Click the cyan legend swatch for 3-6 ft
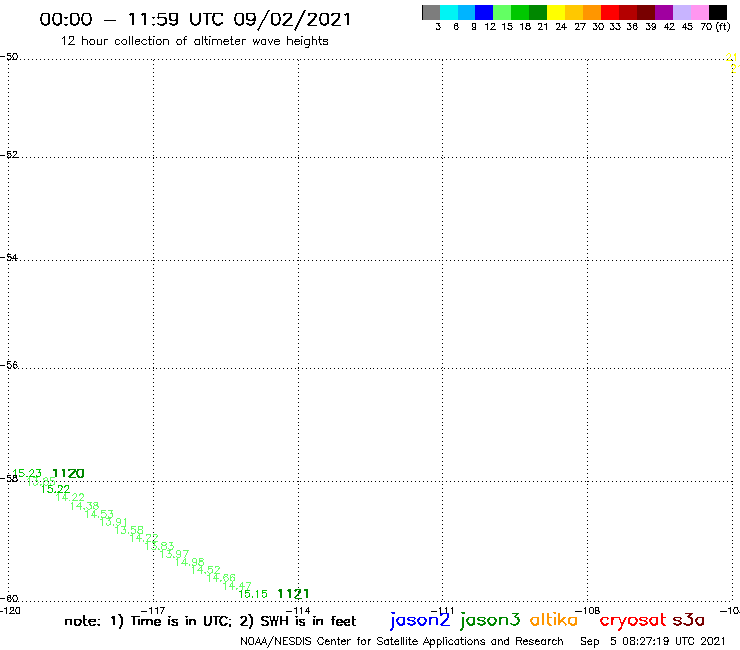Screen dimensions: 740x650 coord(449,13)
